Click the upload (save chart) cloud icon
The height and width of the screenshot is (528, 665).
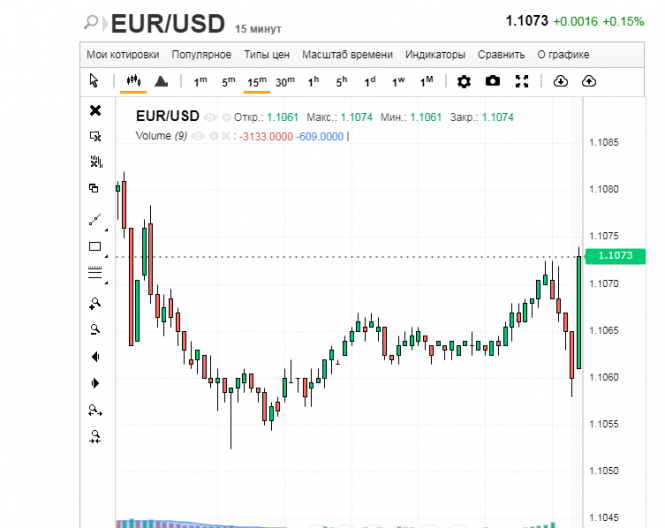[589, 81]
